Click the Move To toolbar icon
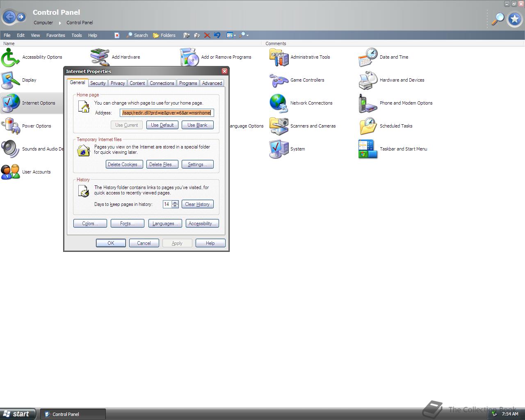This screenshot has height=420, width=525. pos(186,35)
